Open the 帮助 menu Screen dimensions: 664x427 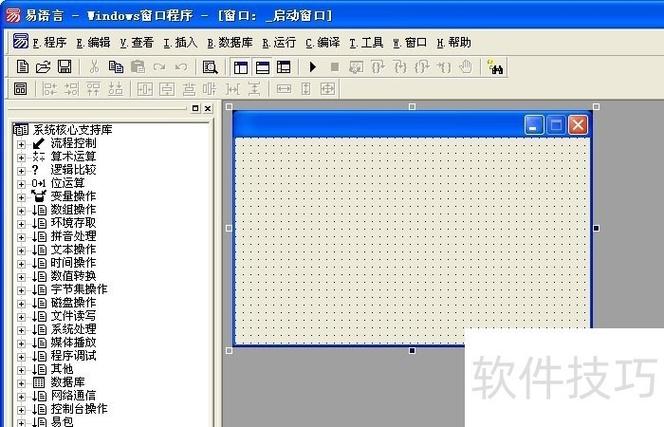pyautogui.click(x=454, y=42)
